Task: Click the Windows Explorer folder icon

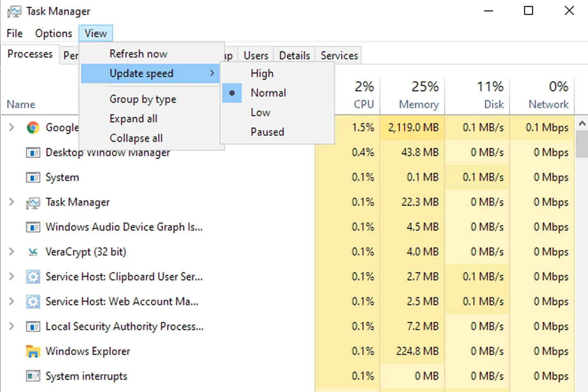Action: click(33, 351)
